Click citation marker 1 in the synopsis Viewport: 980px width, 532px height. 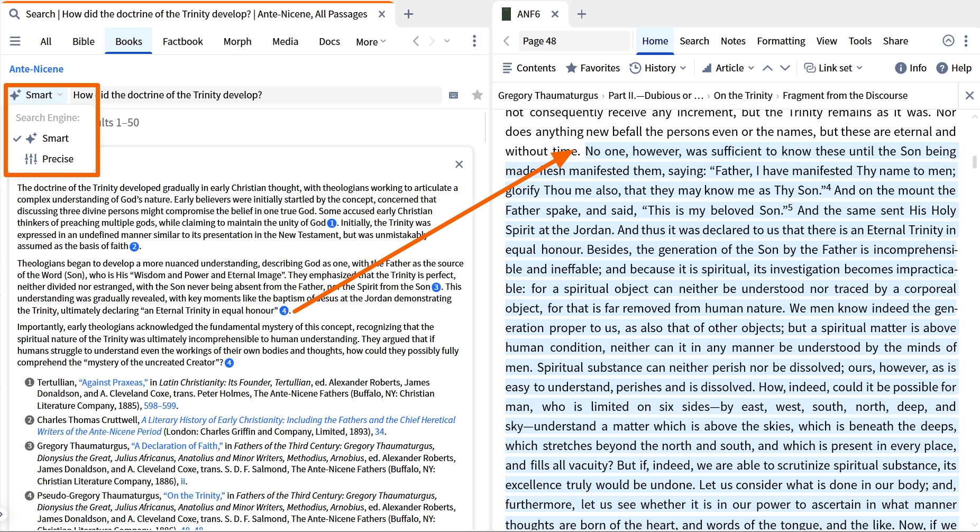pyautogui.click(x=332, y=223)
